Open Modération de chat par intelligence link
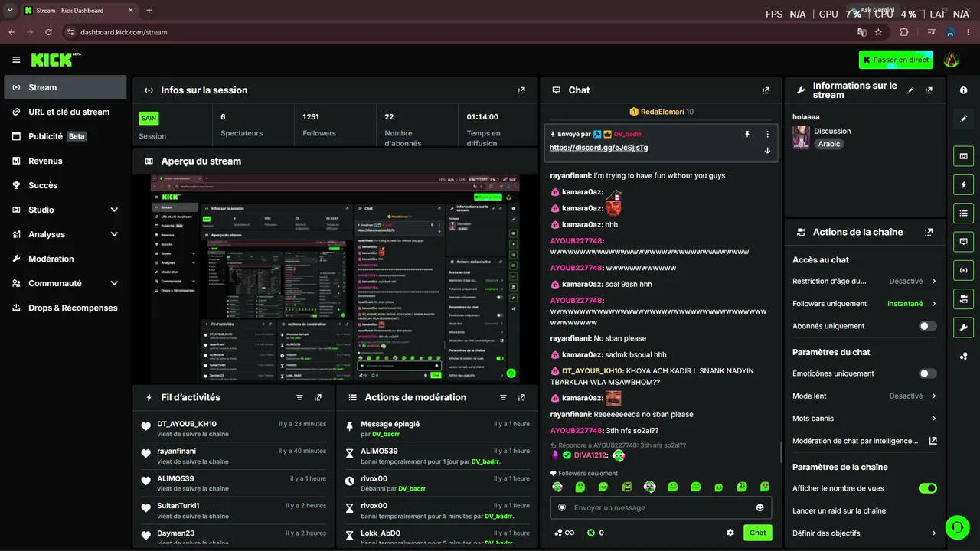The width and height of the screenshot is (980, 551). 864,441
